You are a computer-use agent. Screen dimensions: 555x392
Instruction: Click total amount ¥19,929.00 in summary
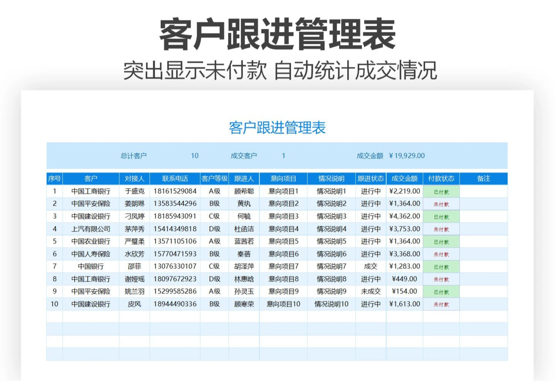[x=407, y=156]
